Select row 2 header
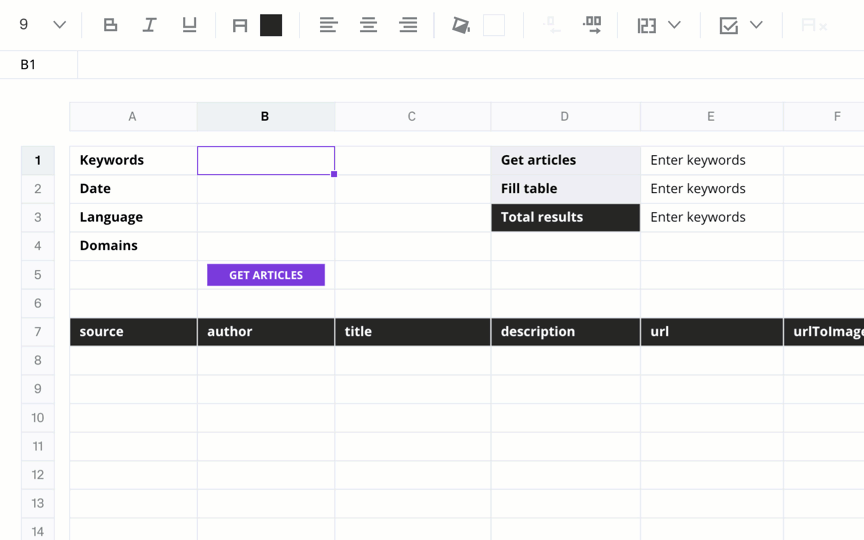This screenshot has height=540, width=864. point(37,189)
